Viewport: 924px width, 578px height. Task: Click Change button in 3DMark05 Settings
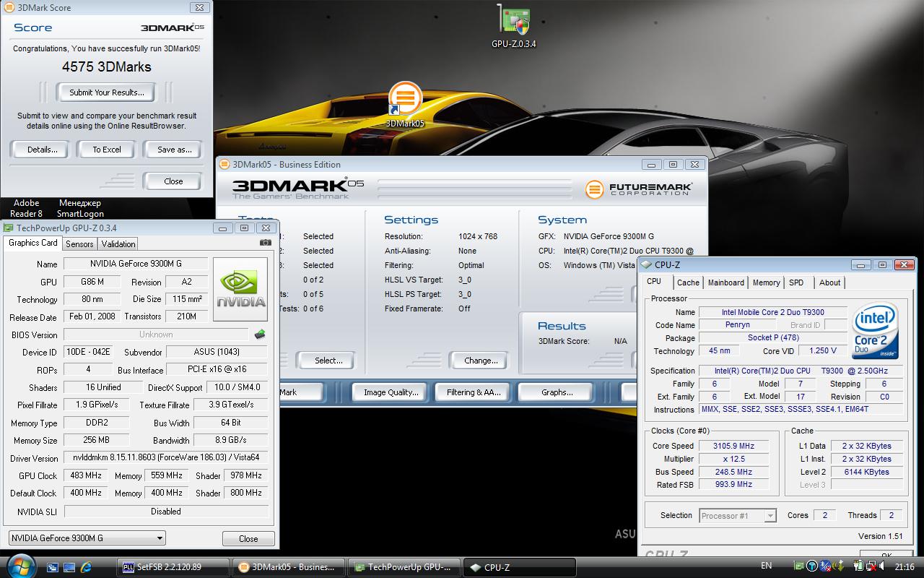[481, 361]
